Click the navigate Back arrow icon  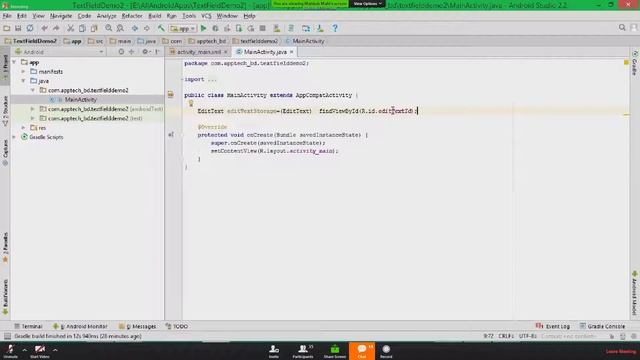coord(135,28)
